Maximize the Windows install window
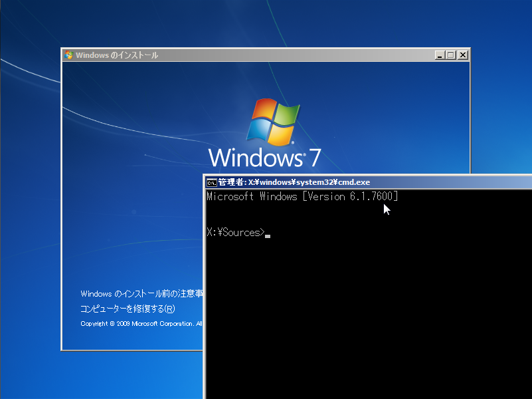The image size is (532, 399). 451,55
